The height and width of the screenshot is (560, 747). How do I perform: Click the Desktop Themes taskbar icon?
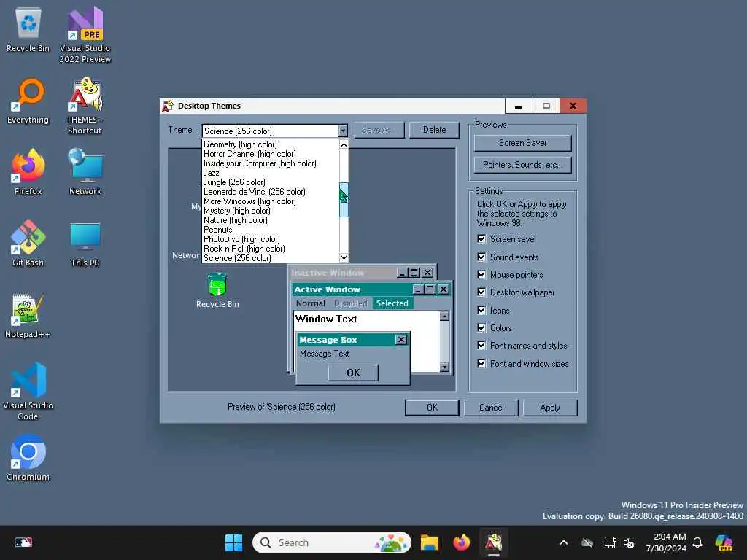(494, 542)
